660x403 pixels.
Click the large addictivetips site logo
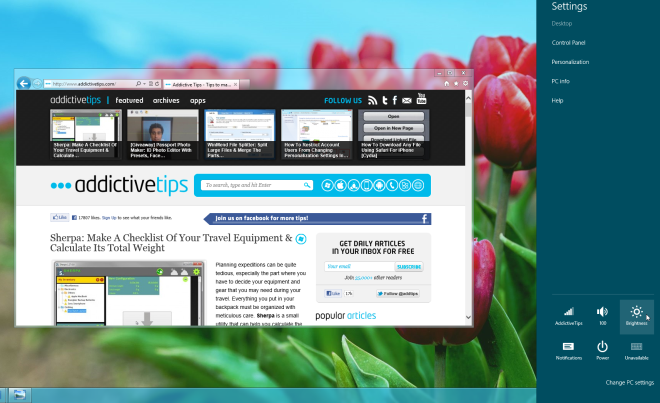pos(119,185)
